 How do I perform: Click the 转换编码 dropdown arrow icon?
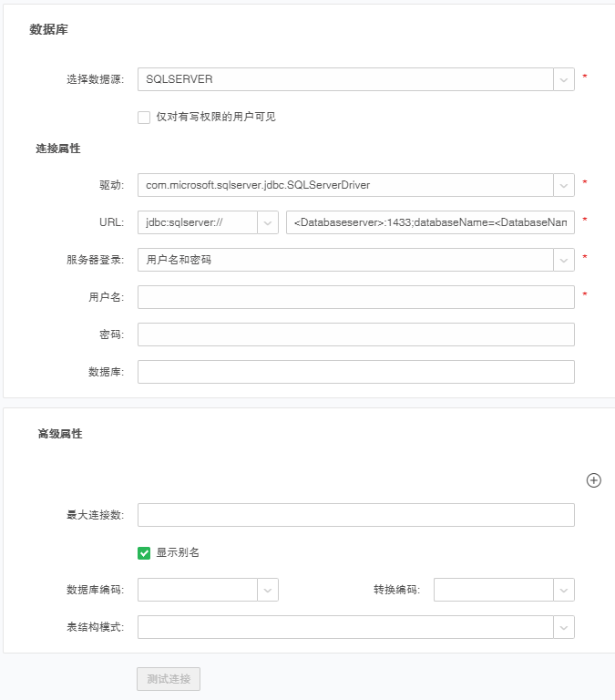click(564, 590)
